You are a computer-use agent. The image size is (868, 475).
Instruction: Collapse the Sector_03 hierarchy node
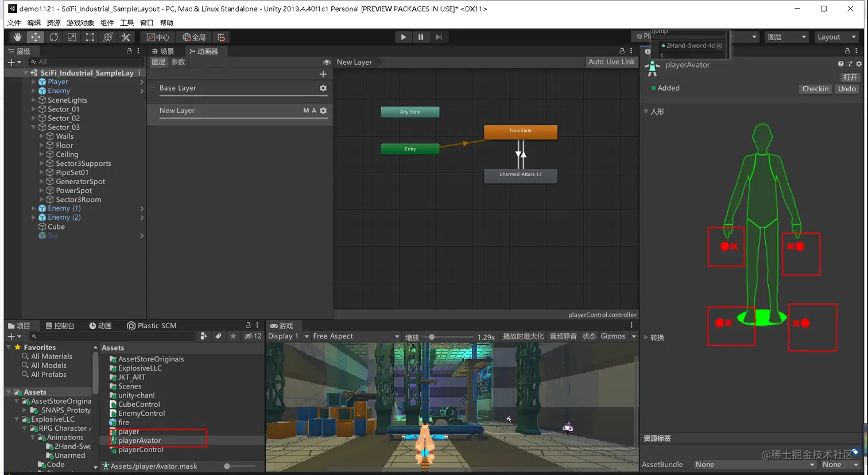(34, 127)
